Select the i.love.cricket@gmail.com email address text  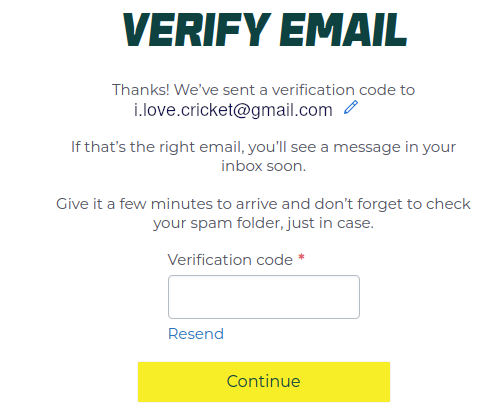click(x=233, y=110)
